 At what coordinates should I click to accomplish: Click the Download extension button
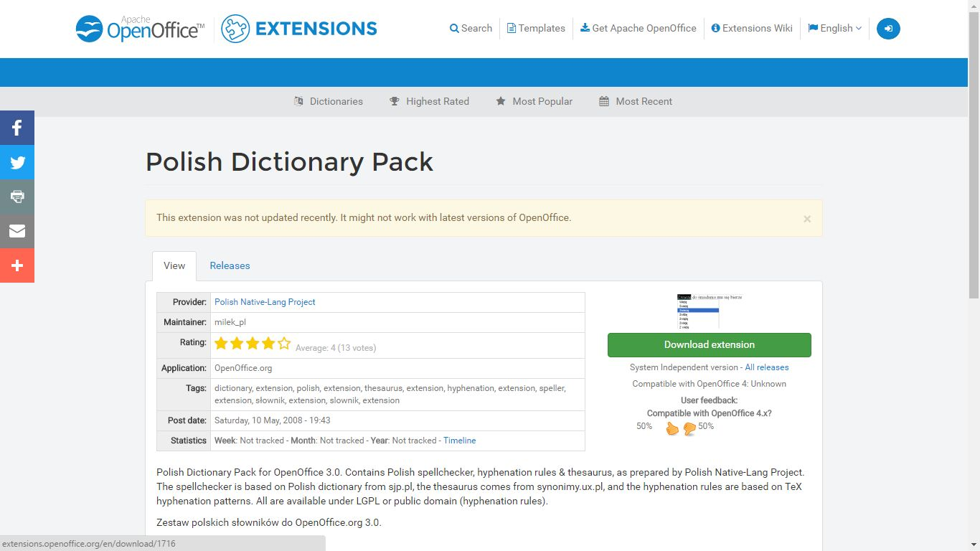(x=710, y=345)
